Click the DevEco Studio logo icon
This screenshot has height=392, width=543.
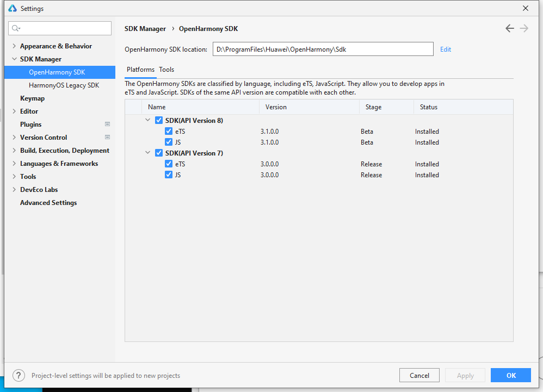(13, 8)
